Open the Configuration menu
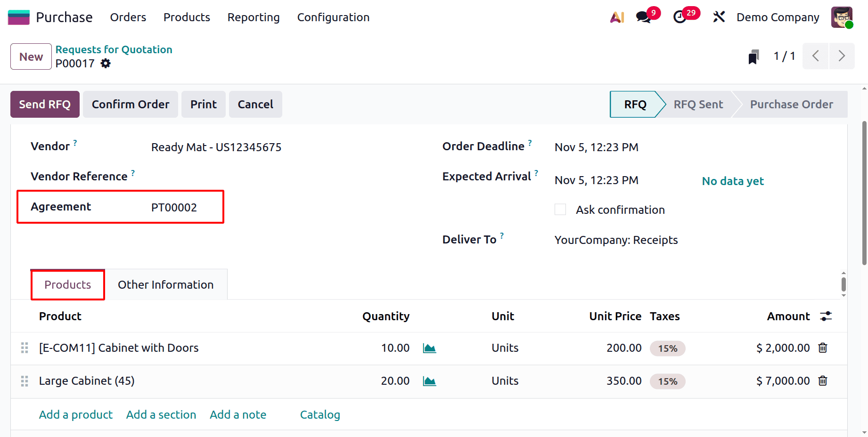 tap(333, 17)
